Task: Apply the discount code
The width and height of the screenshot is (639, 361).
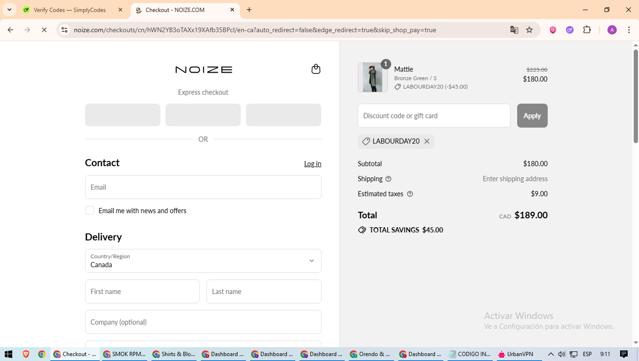Action: tap(532, 116)
